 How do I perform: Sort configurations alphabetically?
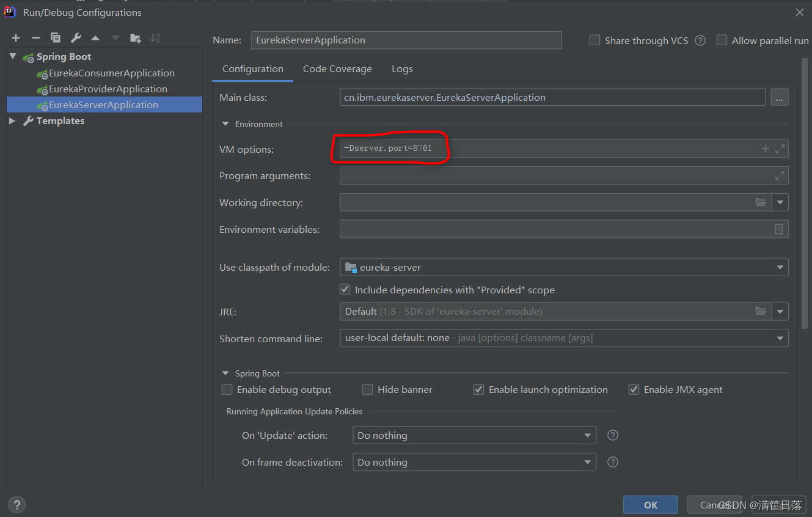coord(155,38)
